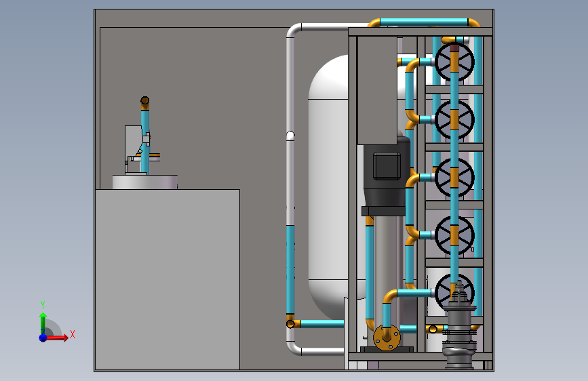588x381 pixels.
Task: Pick the "X" label of the coordinate triad
Action: point(73,334)
